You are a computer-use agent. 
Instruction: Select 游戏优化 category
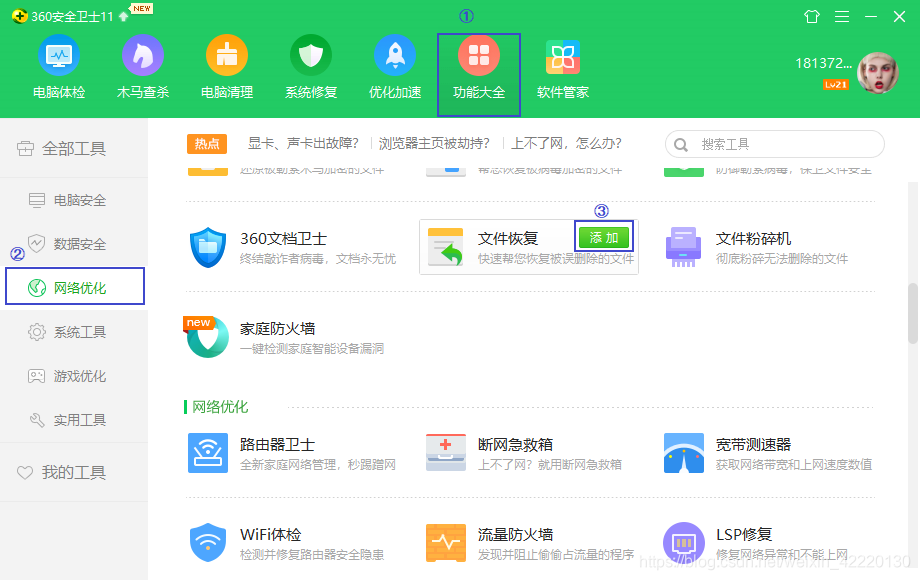coord(74,376)
